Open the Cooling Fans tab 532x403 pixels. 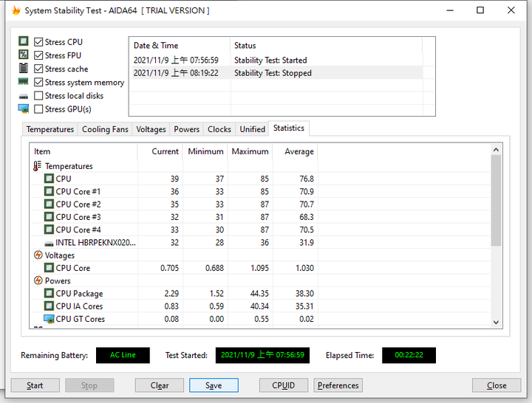tap(105, 129)
